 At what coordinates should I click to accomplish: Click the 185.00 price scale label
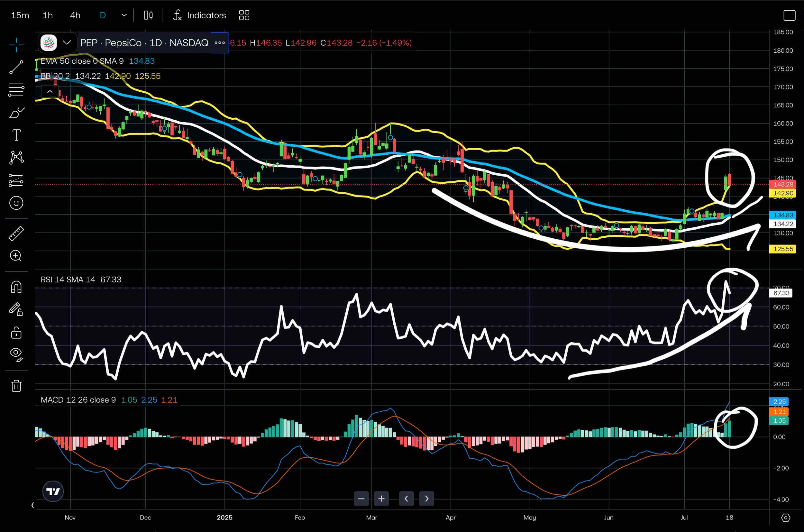(x=783, y=32)
